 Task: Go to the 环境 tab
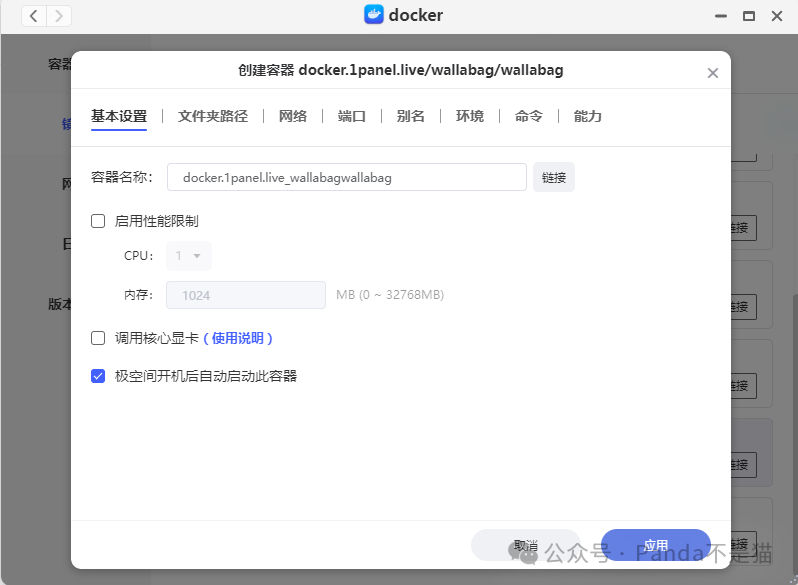[470, 117]
